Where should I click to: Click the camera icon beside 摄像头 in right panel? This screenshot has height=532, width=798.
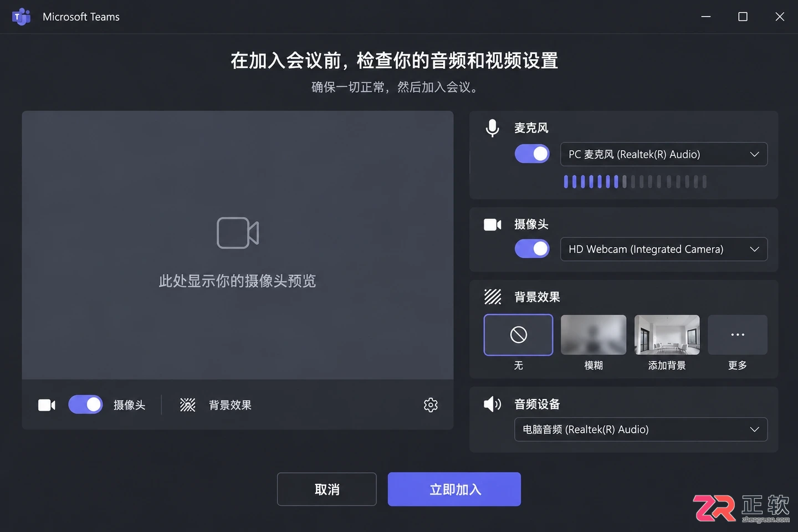[492, 224]
